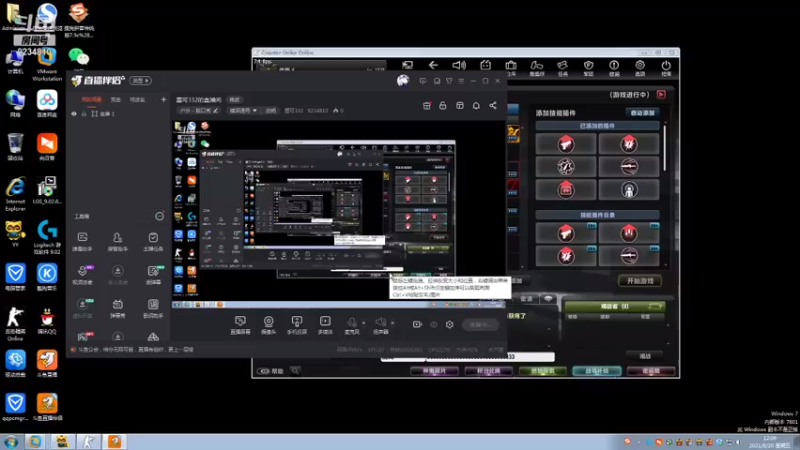Open WeChat desktop shortcut
The height and width of the screenshot is (450, 800).
79,59
